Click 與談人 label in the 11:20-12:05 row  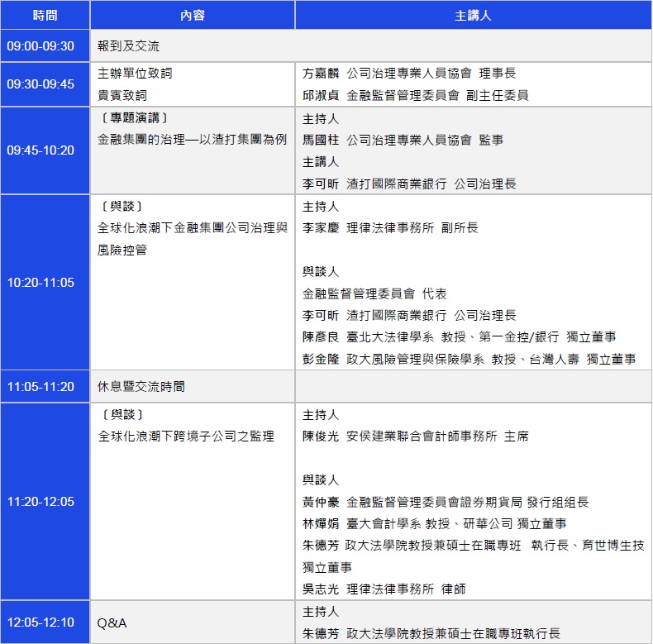(321, 479)
